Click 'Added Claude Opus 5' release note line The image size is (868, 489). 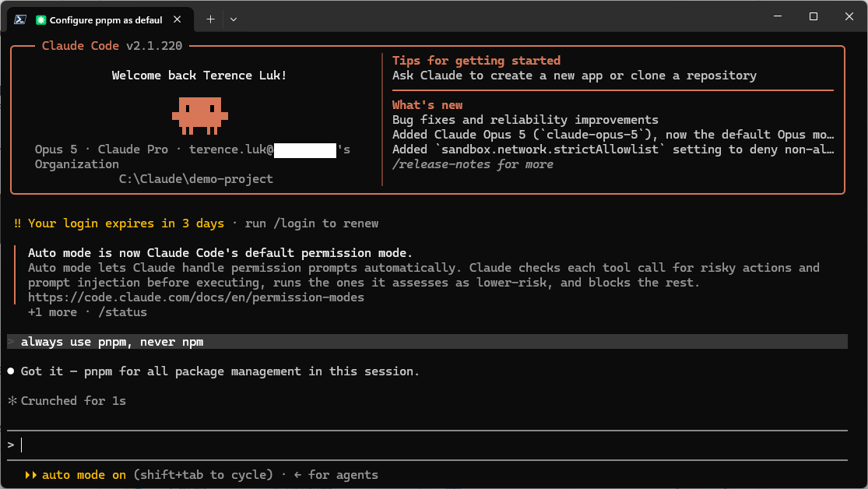click(x=613, y=135)
